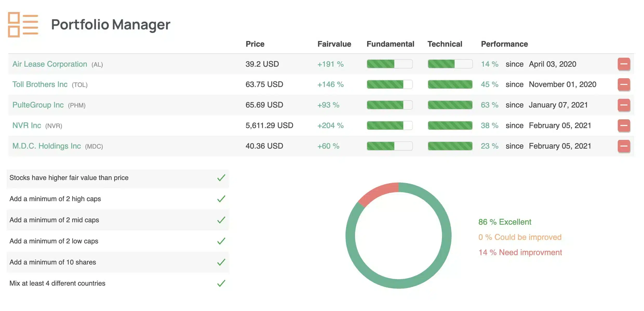Viewport: 644px width, 311px height.
Task: Toggle 'Mix at least 4 different countries' checkmark
Action: pos(221,283)
